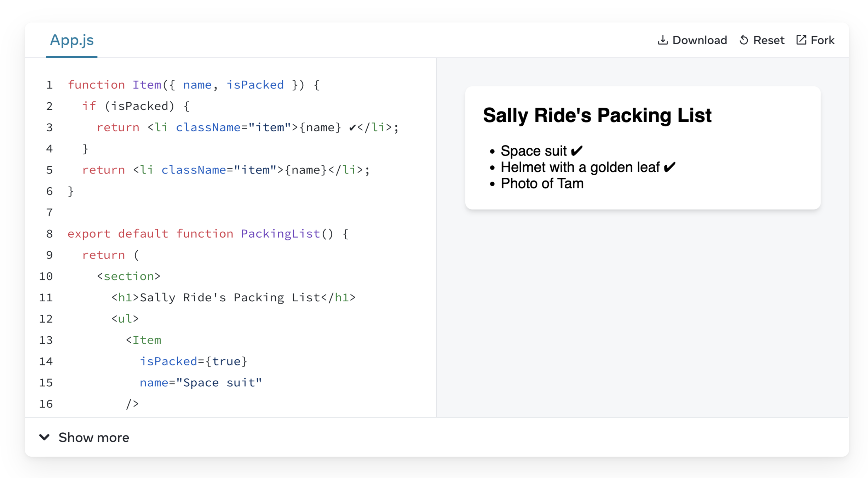Image resolution: width=868 pixels, height=478 pixels.
Task: Click line number 10 in gutter
Action: pyautogui.click(x=46, y=277)
